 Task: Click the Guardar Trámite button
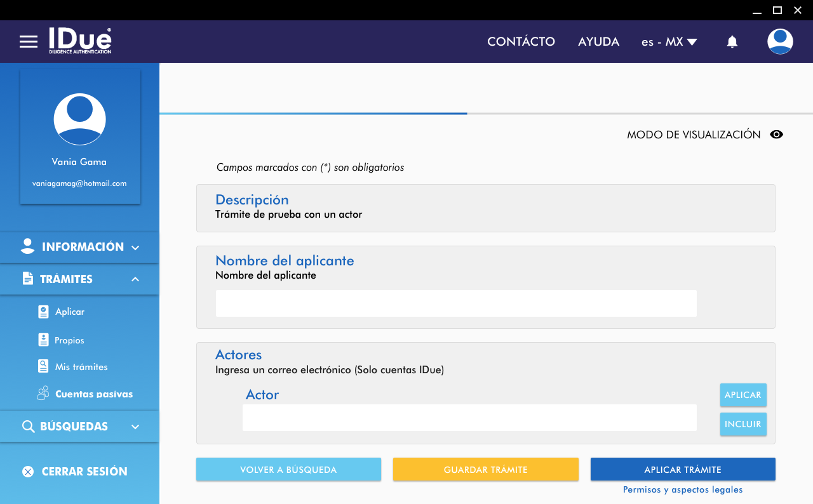tap(485, 470)
